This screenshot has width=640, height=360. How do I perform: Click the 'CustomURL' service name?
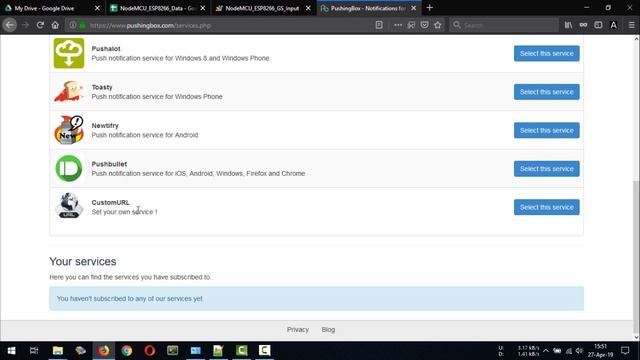[110, 202]
